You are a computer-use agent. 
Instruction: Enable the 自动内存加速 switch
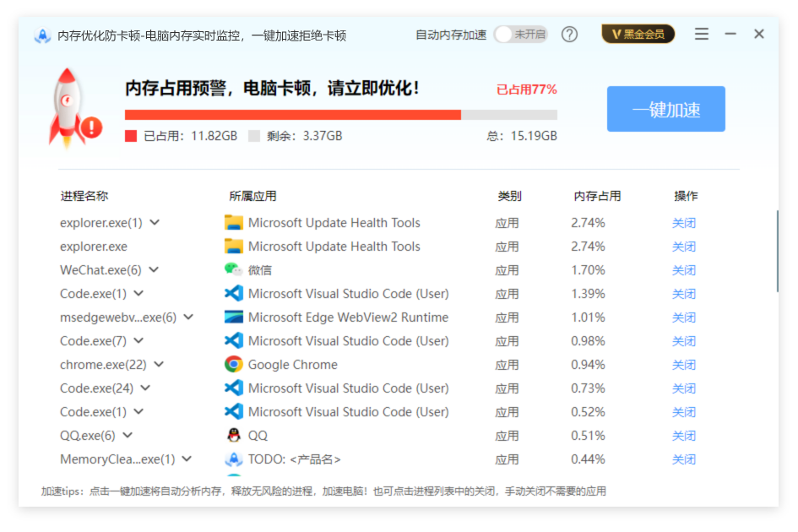(x=521, y=35)
